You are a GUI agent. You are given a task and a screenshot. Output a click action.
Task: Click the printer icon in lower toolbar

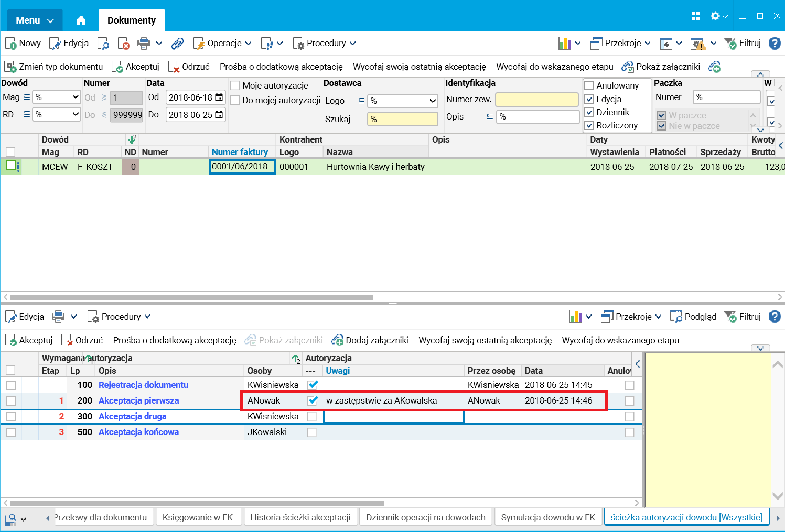pyautogui.click(x=58, y=317)
